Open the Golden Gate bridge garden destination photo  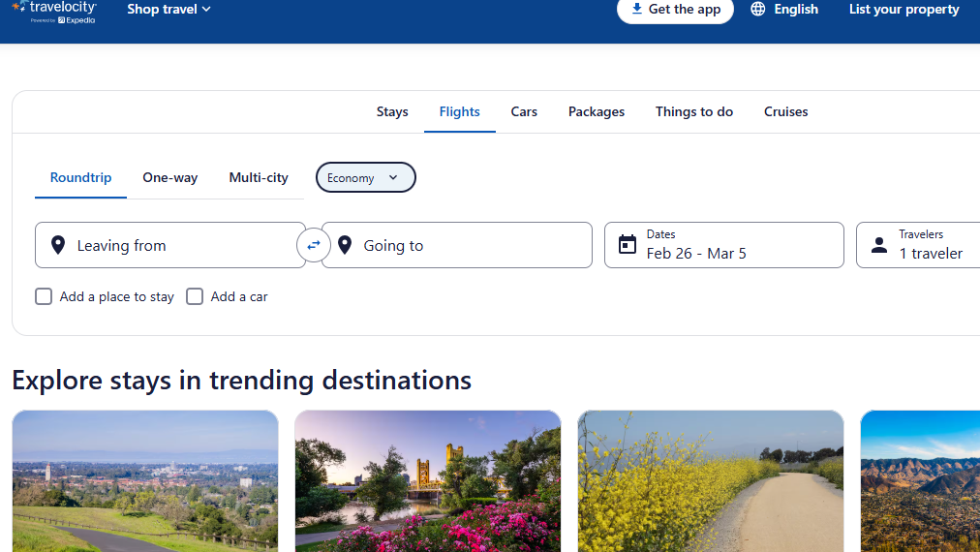[x=427, y=481]
